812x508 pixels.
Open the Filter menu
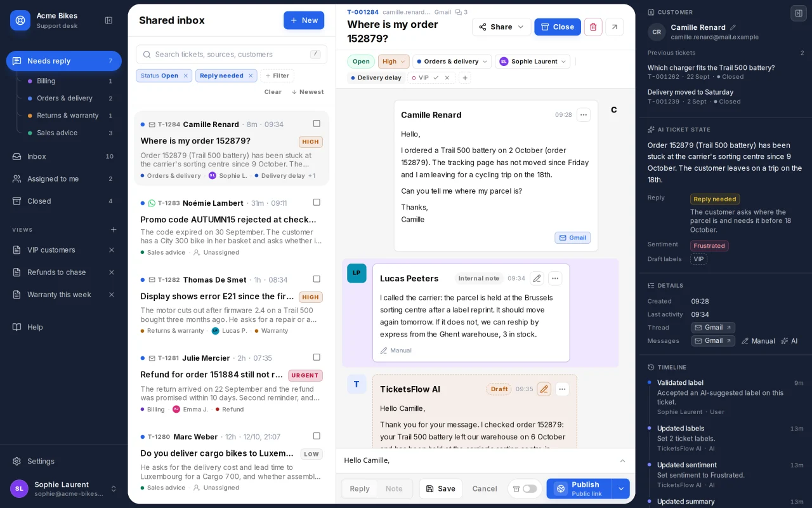pos(277,76)
